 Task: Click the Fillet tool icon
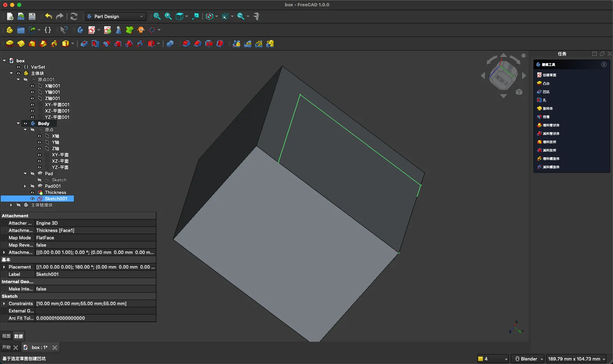186,44
